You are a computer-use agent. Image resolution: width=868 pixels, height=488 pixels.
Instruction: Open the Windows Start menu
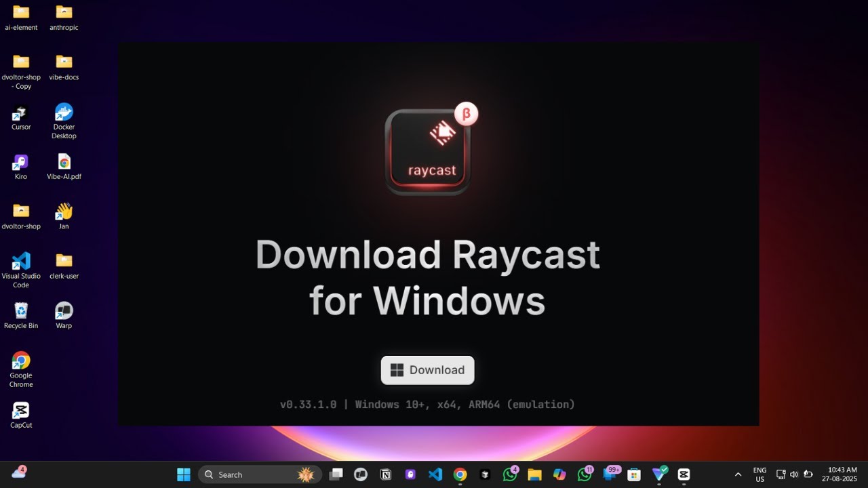click(184, 474)
